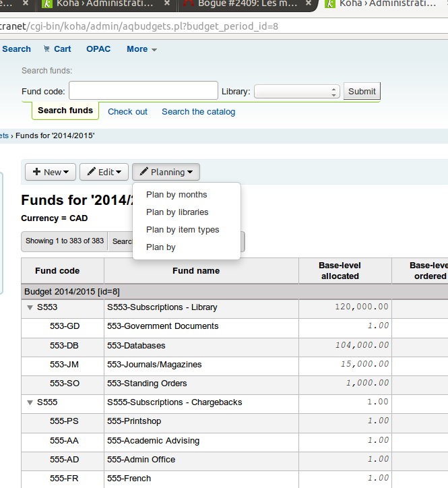This screenshot has width=448, height=488.
Task: Collapse the S553 fund tree row
Action: click(x=30, y=307)
